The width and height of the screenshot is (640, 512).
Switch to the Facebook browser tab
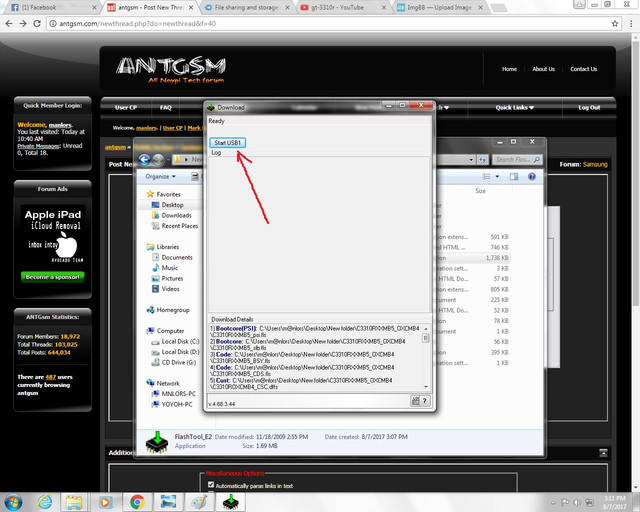click(x=53, y=7)
